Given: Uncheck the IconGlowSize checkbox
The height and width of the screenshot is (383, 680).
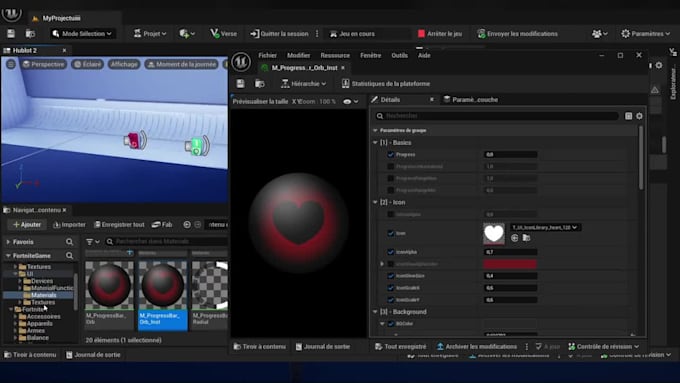Looking at the screenshot, I should (x=390, y=276).
